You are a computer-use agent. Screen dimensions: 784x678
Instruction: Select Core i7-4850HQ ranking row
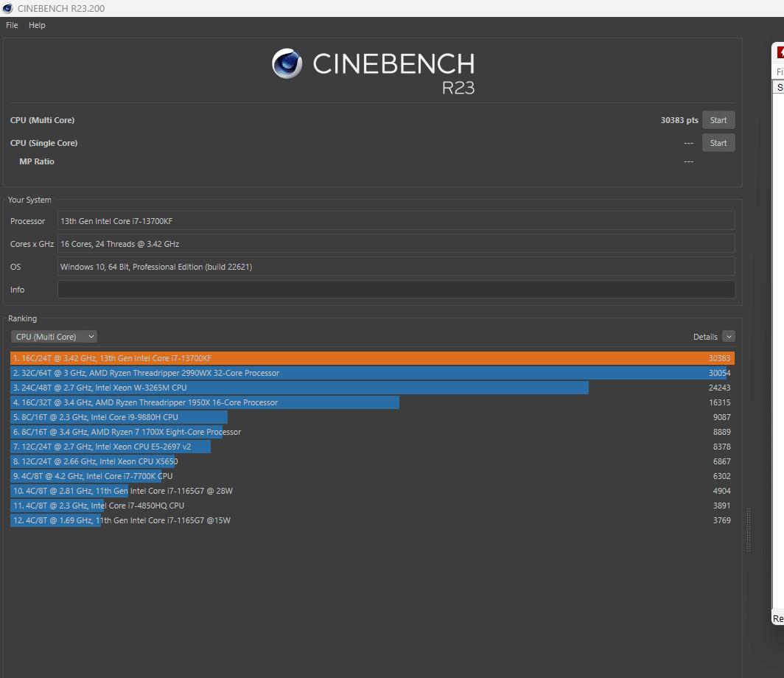pyautogui.click(x=373, y=506)
